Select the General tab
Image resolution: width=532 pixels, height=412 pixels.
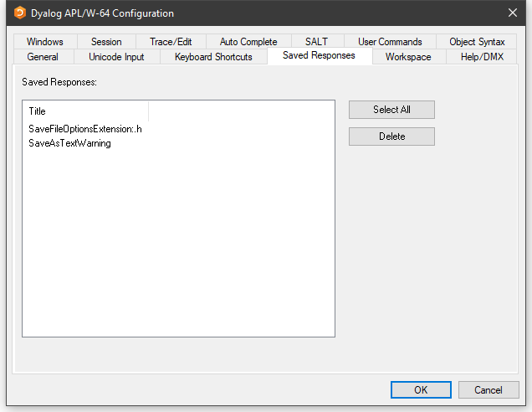pyautogui.click(x=43, y=57)
